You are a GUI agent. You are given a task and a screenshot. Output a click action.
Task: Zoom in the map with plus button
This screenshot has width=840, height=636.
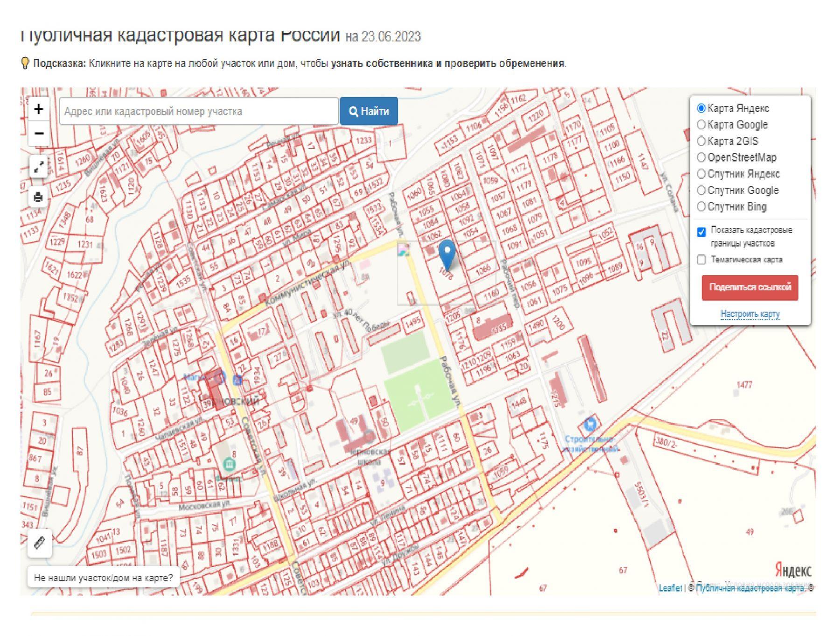(39, 109)
